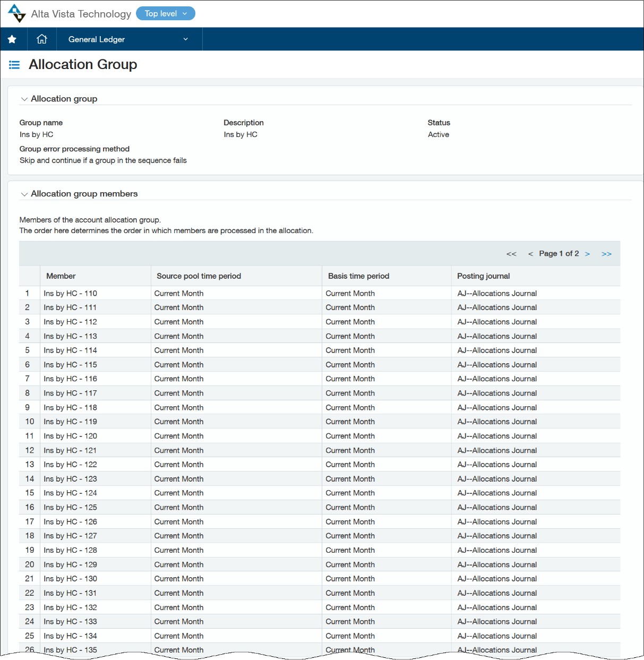
Task: Select member Ins by HC - 125
Action: coord(71,507)
